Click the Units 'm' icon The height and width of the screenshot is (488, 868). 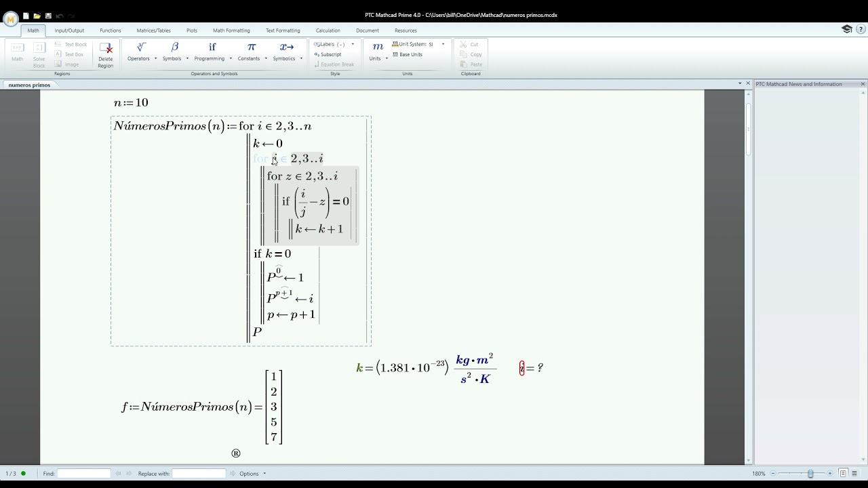pyautogui.click(x=378, y=47)
